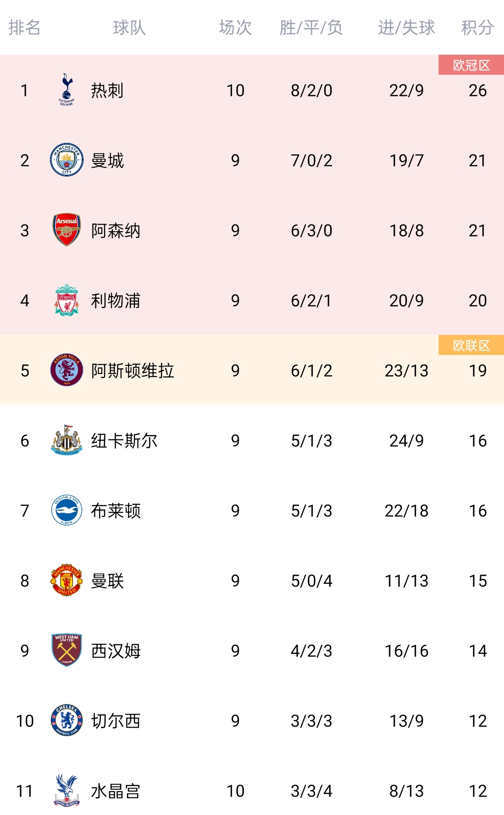
Task: Open the Chelsea club badge
Action: pyautogui.click(x=66, y=720)
